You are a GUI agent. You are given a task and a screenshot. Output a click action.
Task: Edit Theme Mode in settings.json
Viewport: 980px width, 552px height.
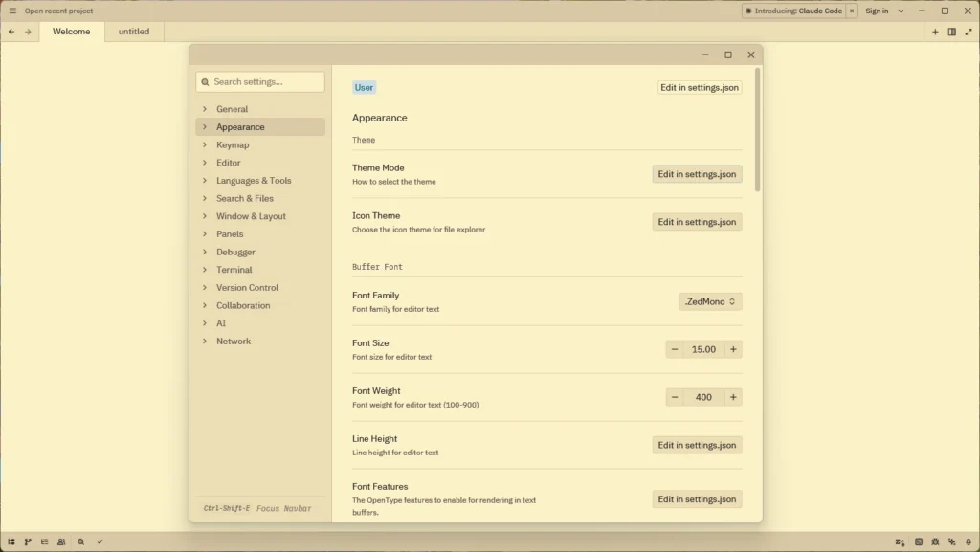click(697, 174)
